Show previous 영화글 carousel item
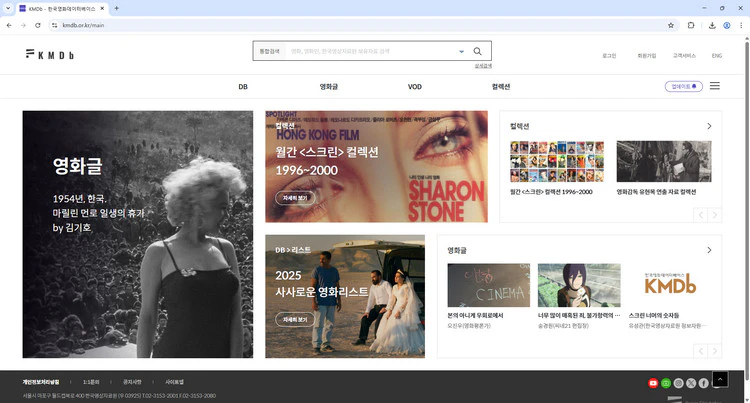The height and width of the screenshot is (403, 750). point(700,351)
